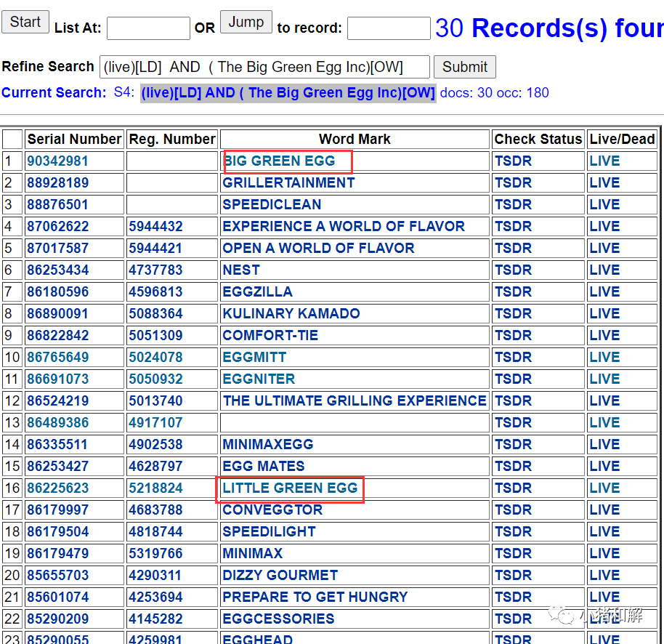Open registration number 5051309
The width and height of the screenshot is (664, 644).
point(155,336)
